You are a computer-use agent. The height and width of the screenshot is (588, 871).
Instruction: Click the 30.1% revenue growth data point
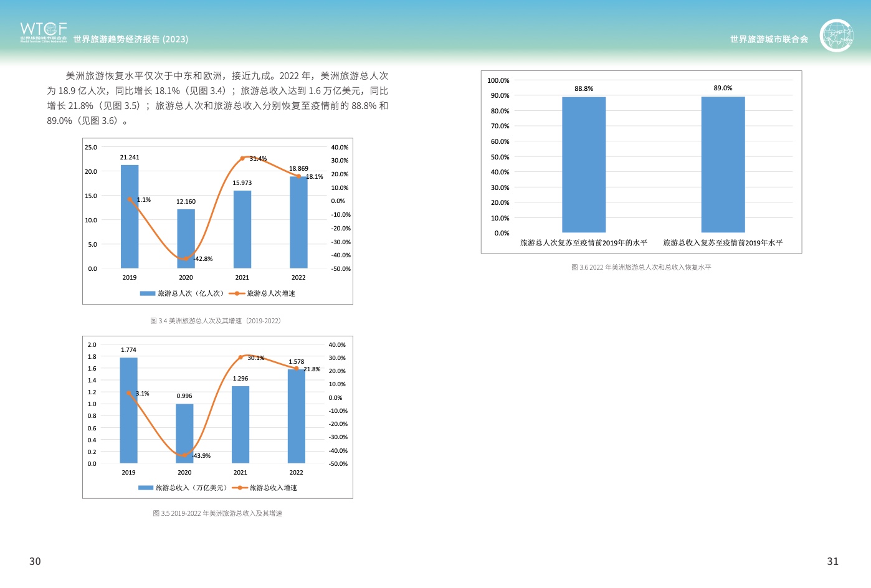[x=240, y=358]
